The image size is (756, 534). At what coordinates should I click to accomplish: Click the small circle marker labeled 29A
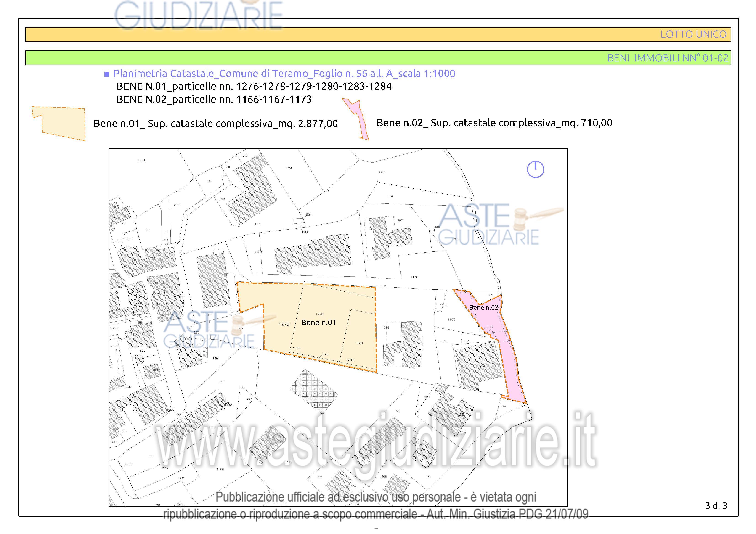pyautogui.click(x=223, y=408)
